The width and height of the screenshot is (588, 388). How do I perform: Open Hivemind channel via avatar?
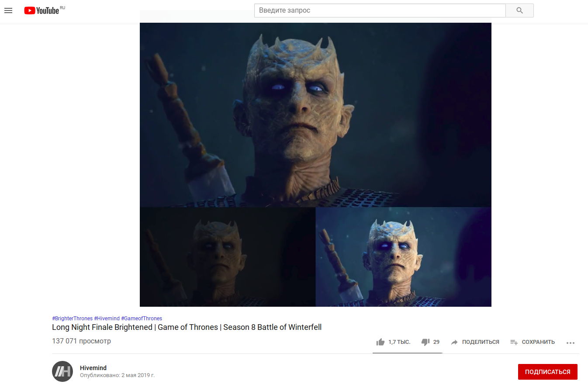pyautogui.click(x=62, y=371)
